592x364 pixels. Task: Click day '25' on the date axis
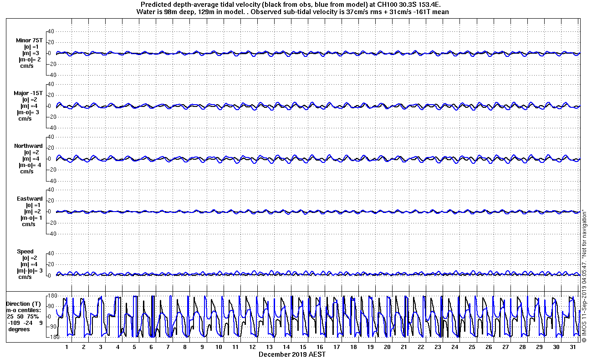click(x=472, y=347)
